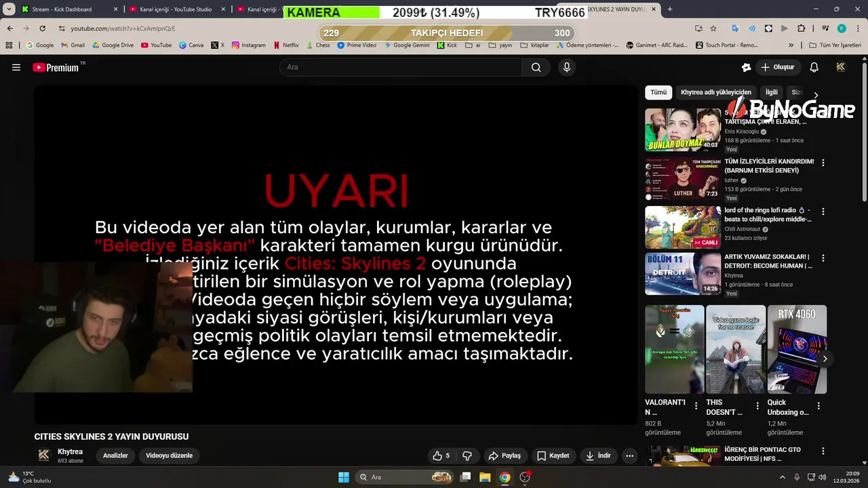Open the Chrome extensions puzzle icon

[802, 28]
